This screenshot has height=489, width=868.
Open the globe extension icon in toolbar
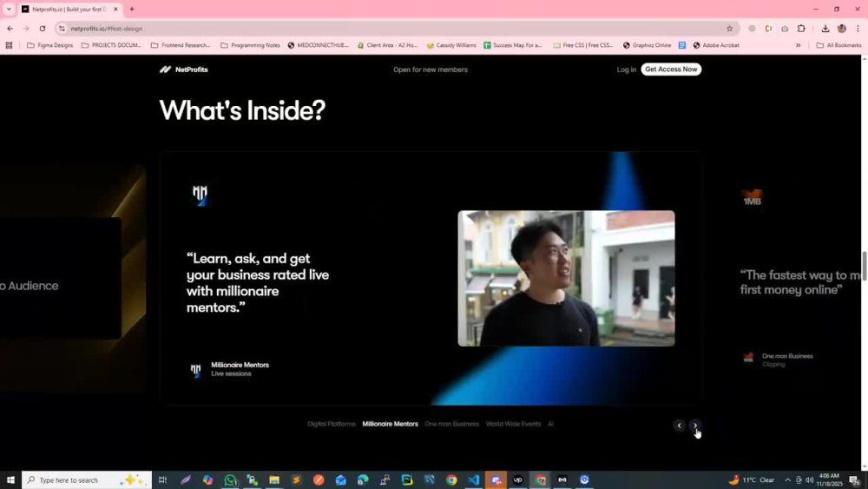point(751,29)
